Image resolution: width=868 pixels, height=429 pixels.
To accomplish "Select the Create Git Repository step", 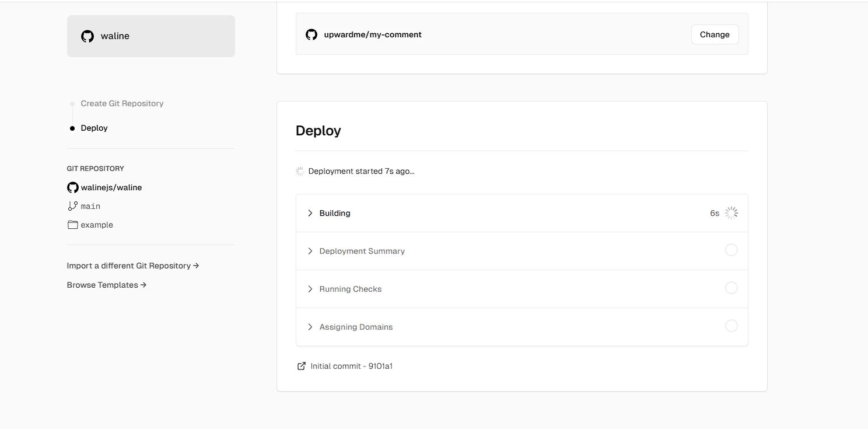I will (x=122, y=103).
